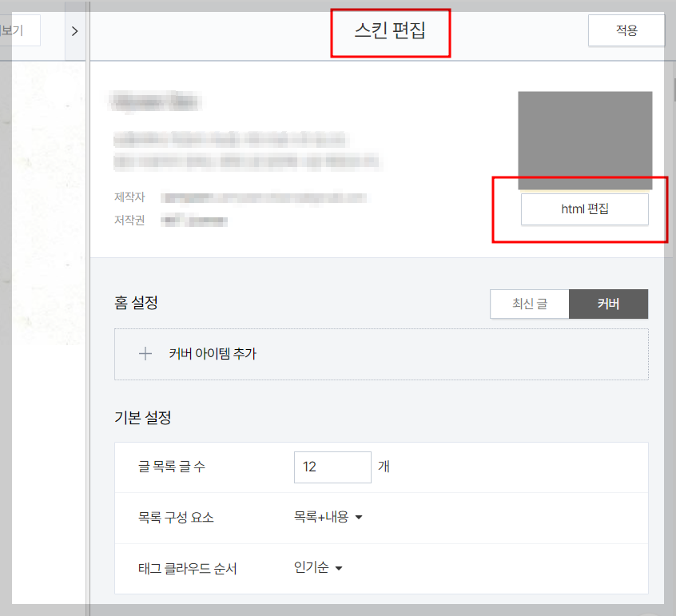This screenshot has height=616, width=676.
Task: Open the 태그 클라우드 순서 dropdown
Action: (x=316, y=568)
